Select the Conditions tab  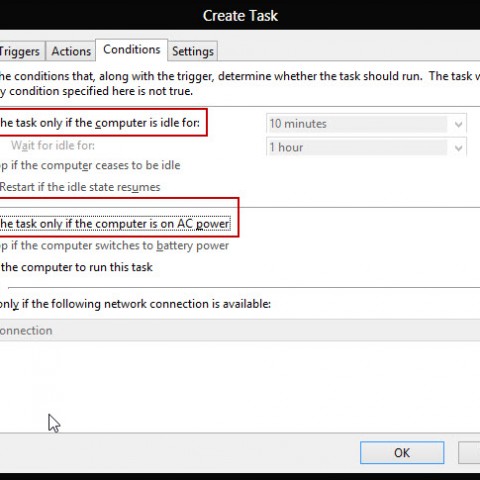pyautogui.click(x=132, y=50)
